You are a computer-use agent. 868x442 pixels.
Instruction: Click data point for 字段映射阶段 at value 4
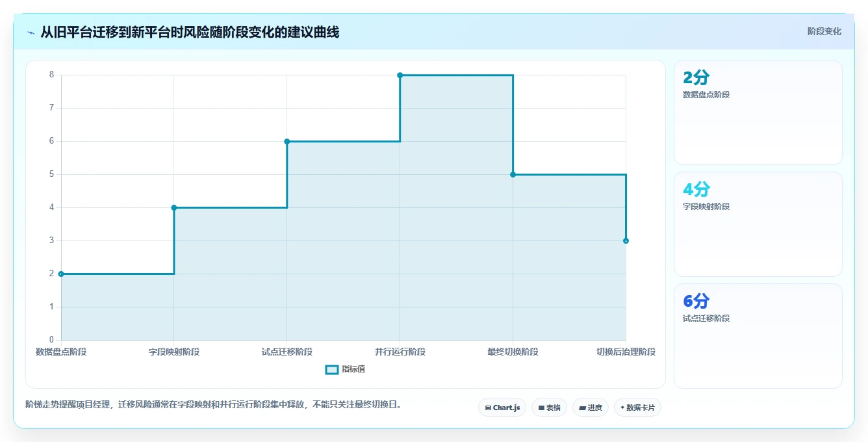pos(174,207)
